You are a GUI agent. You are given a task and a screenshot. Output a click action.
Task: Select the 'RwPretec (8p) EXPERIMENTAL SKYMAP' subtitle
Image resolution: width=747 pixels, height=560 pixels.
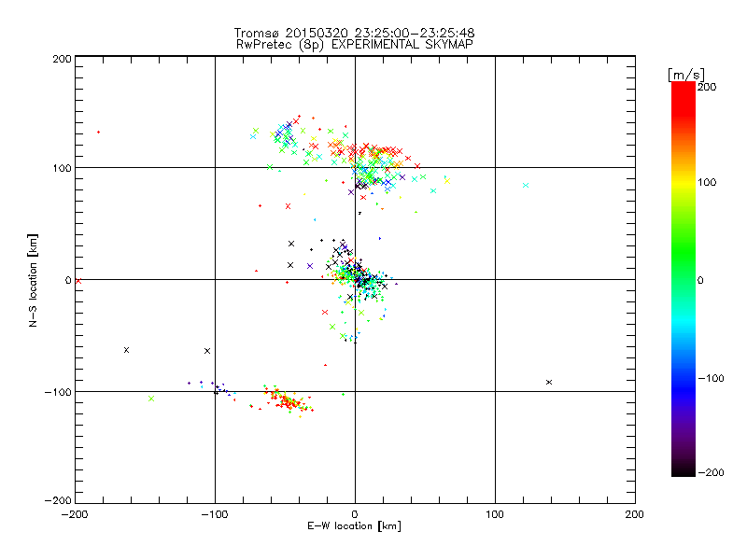[x=354, y=44]
